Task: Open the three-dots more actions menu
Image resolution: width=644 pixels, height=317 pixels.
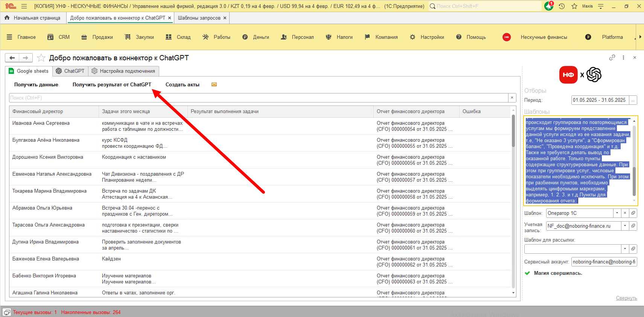Action: point(623,58)
